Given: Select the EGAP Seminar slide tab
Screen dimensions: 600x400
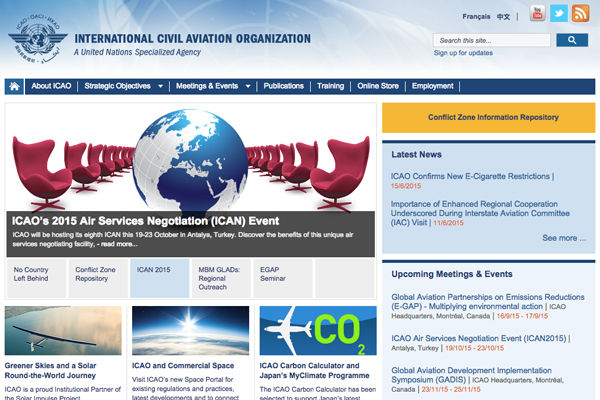Looking at the screenshot, I should pos(283,278).
